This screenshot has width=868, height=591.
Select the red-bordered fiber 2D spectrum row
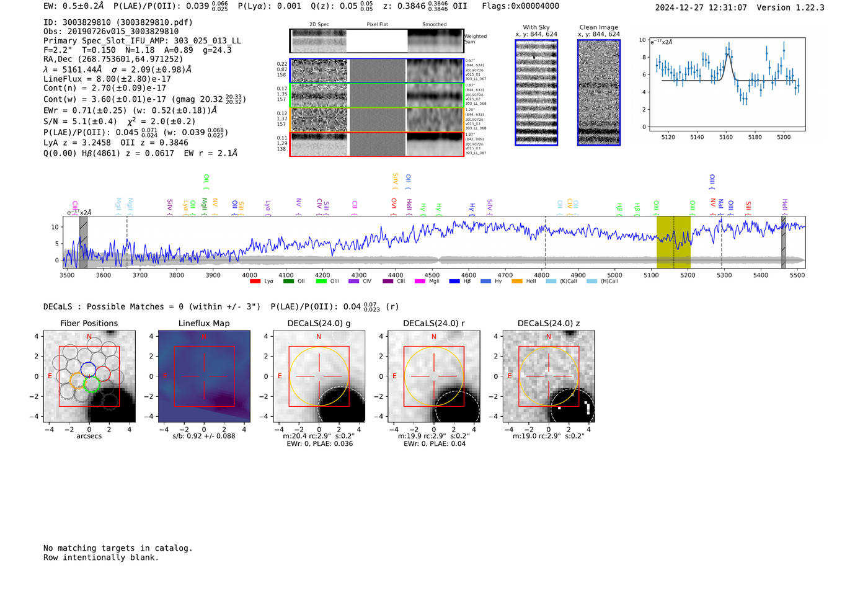(x=377, y=144)
